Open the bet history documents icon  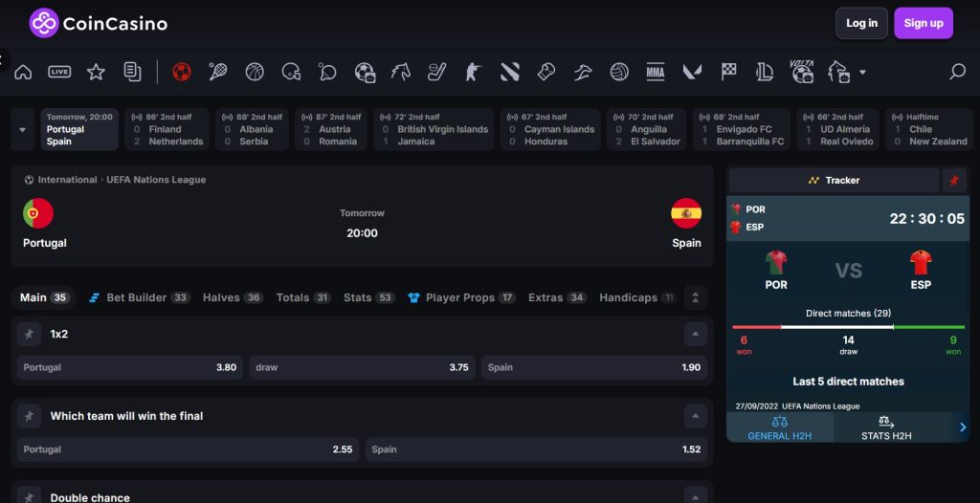(132, 72)
